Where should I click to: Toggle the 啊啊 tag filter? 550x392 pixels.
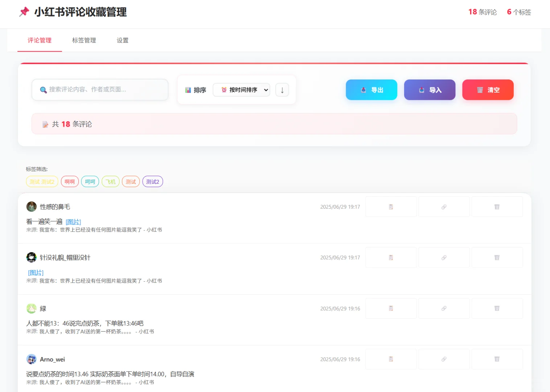70,181
